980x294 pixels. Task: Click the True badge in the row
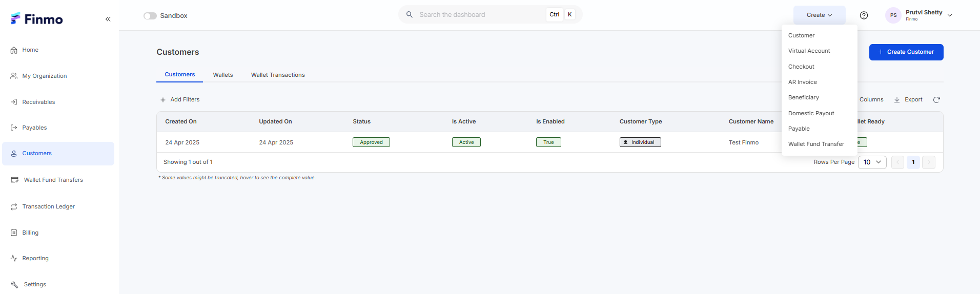548,142
